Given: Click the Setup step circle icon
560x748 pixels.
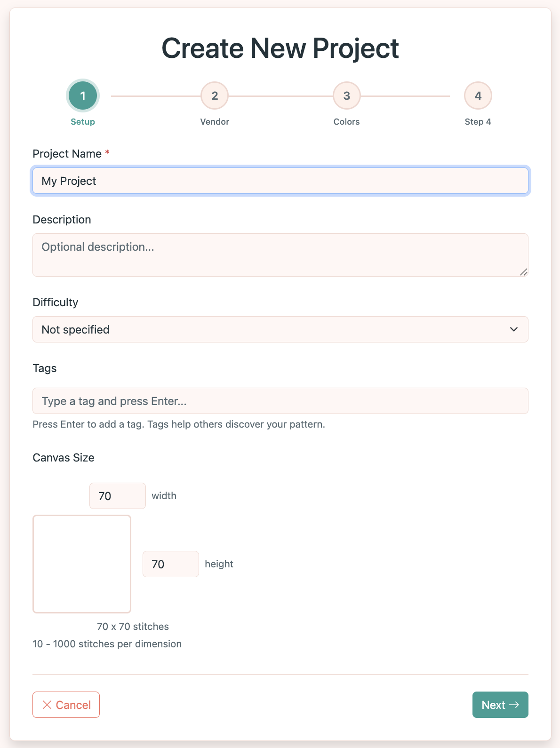Looking at the screenshot, I should [x=82, y=95].
